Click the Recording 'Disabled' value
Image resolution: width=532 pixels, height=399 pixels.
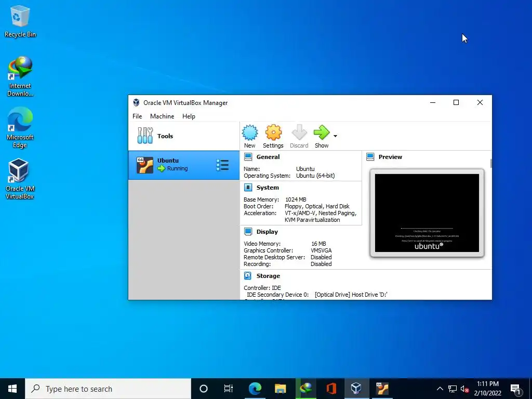click(x=321, y=263)
